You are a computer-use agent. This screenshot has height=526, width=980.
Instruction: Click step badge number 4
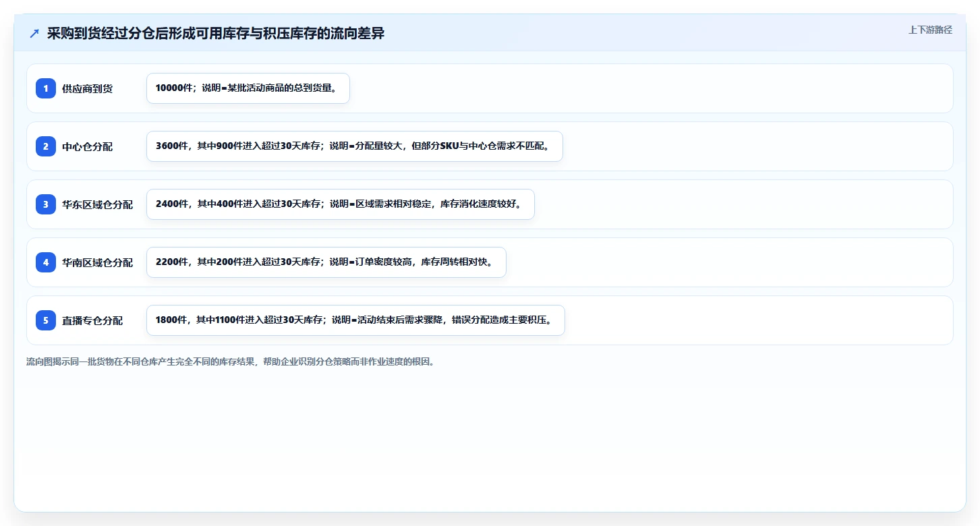pyautogui.click(x=46, y=262)
